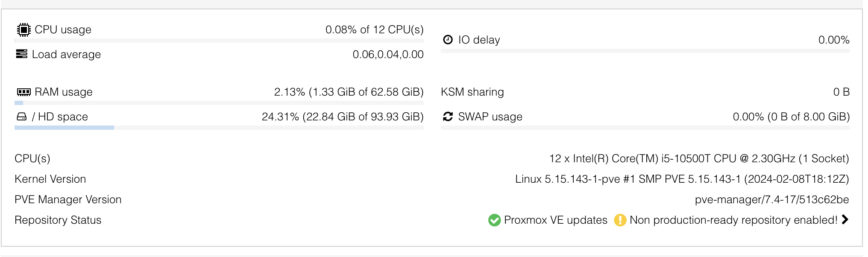The height and width of the screenshot is (257, 868).
Task: Click the Proxmox VE updates status text
Action: pos(555,220)
